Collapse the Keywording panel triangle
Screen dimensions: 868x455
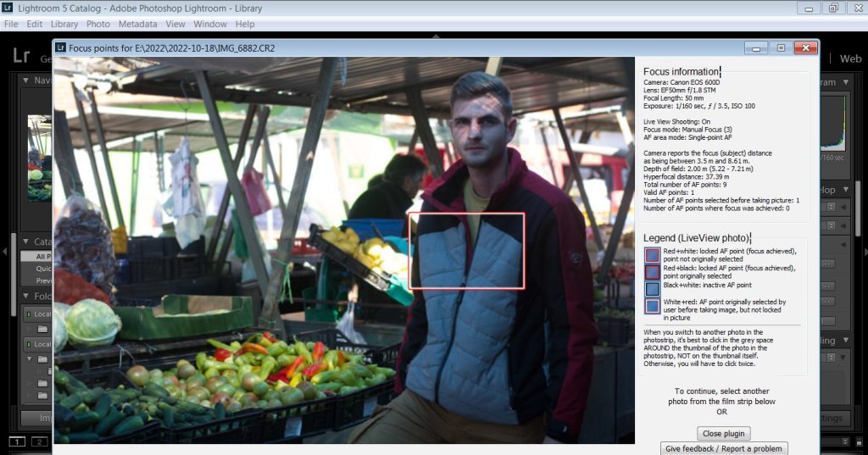point(846,341)
